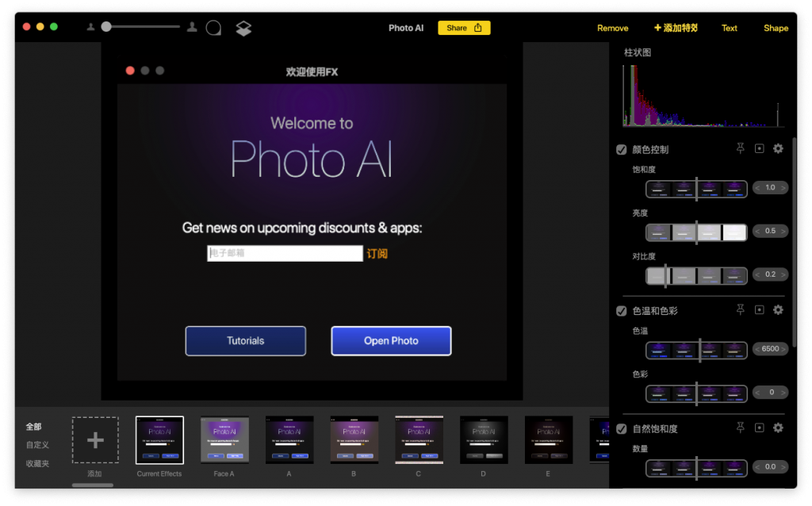Select the Current Effects thumbnail
Image resolution: width=812 pixels, height=506 pixels.
click(x=159, y=440)
